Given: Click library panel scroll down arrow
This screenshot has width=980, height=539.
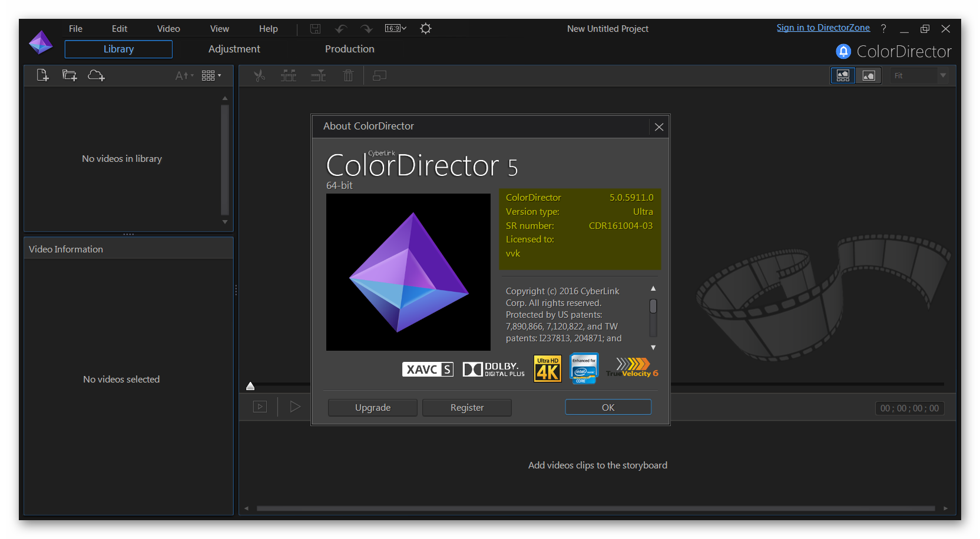Looking at the screenshot, I should tap(224, 222).
